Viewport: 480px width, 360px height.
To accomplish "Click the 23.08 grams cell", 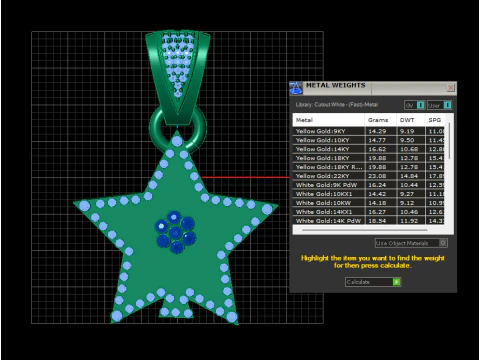I will coord(381,176).
